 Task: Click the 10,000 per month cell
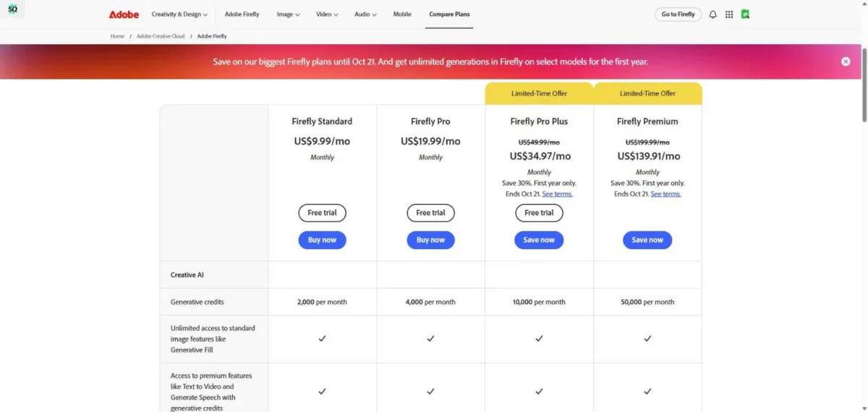point(539,302)
